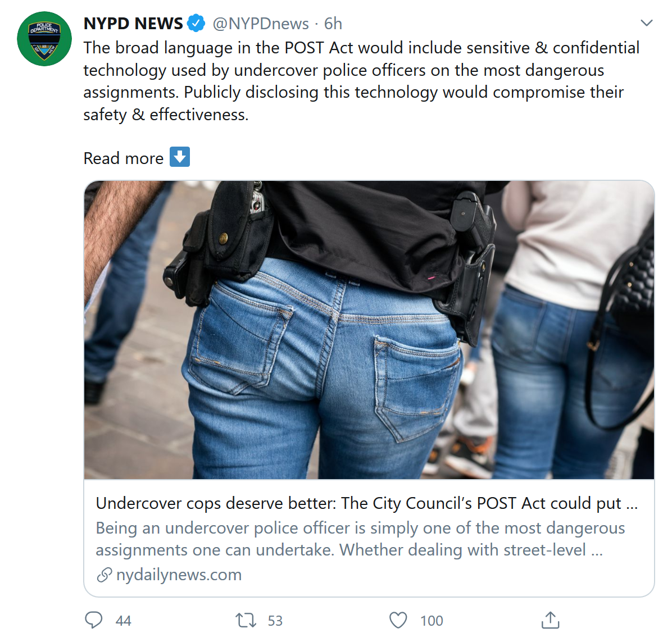The width and height of the screenshot is (672, 642).
Task: Expand the tweet options chevron
Action: point(646,22)
